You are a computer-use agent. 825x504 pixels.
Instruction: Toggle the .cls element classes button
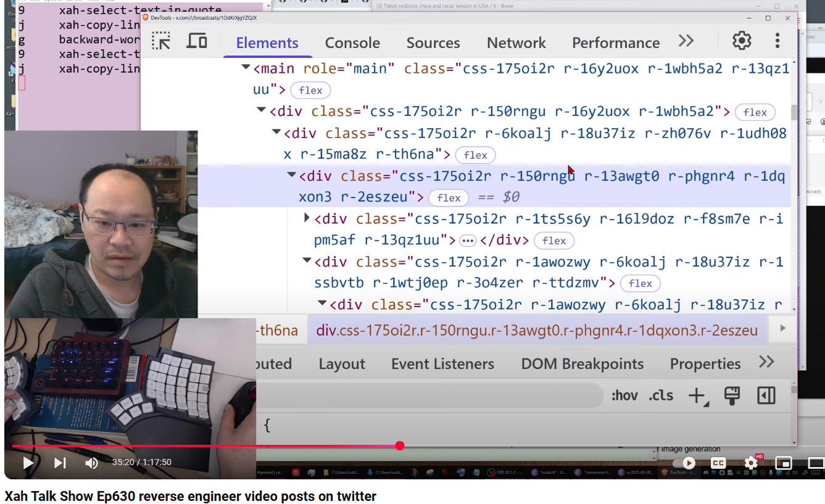[x=661, y=395]
